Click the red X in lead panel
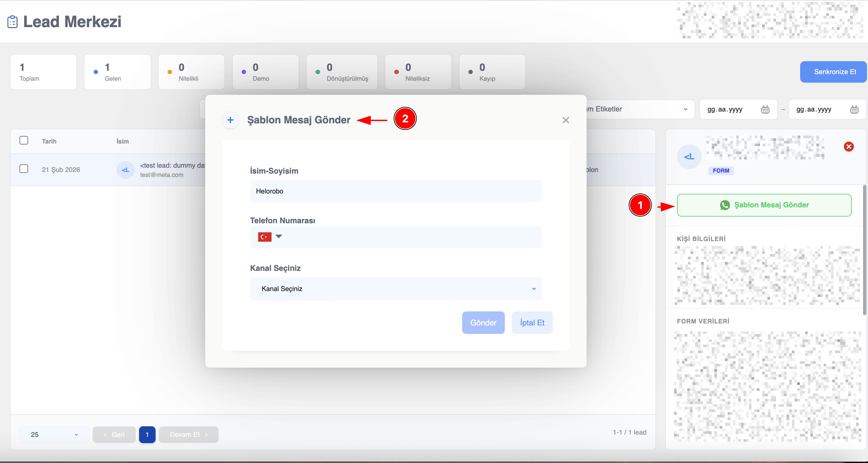 (x=848, y=147)
